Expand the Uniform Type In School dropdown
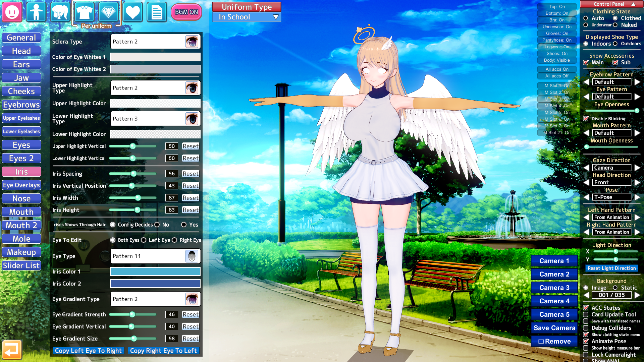This screenshot has height=362, width=644. pyautogui.click(x=247, y=17)
